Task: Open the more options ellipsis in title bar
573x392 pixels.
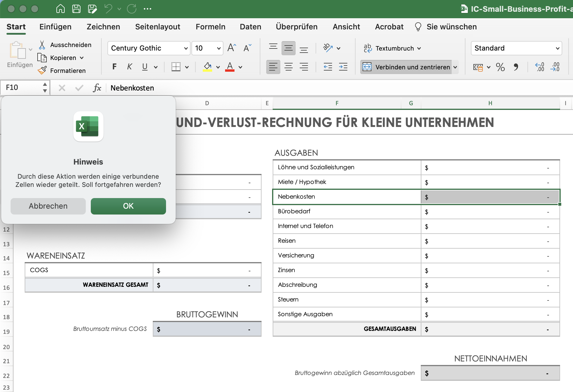Action: 148,9
